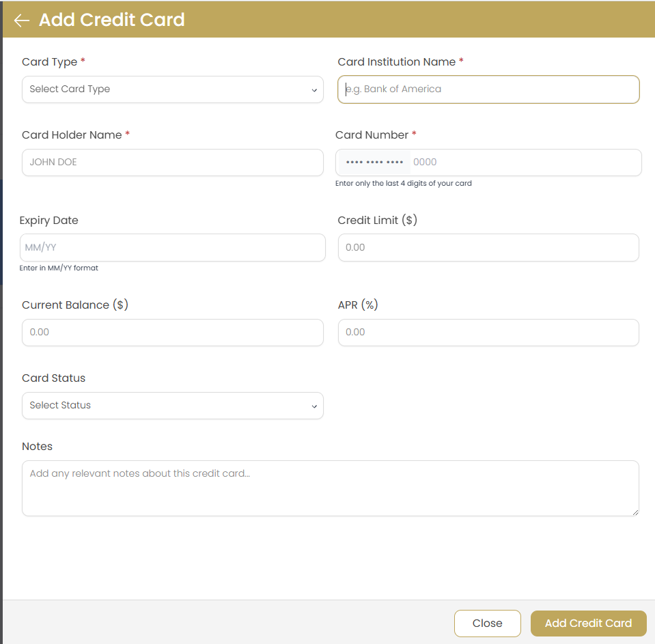Click the APR percentage field
This screenshot has width=655, height=644.
tap(488, 333)
